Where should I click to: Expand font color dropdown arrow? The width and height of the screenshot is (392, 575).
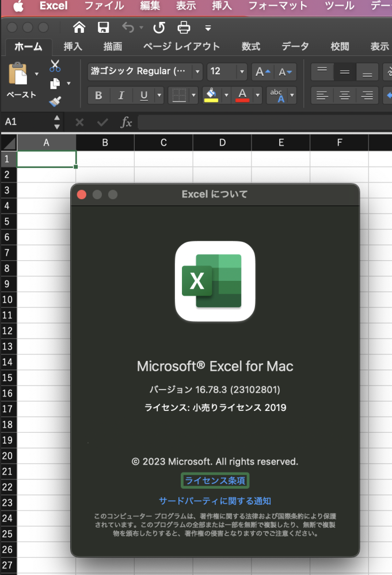pos(258,96)
